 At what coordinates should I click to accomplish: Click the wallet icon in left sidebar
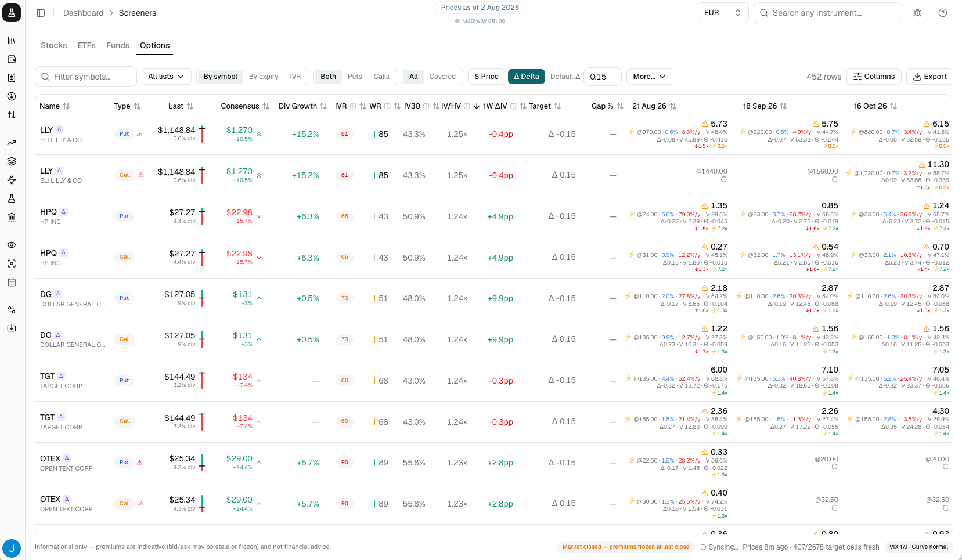pyautogui.click(x=12, y=59)
